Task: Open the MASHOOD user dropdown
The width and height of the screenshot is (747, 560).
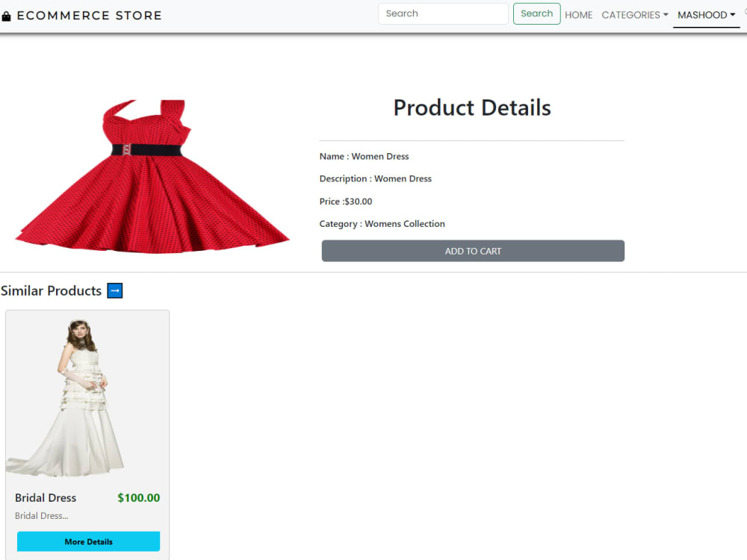Action: point(706,15)
